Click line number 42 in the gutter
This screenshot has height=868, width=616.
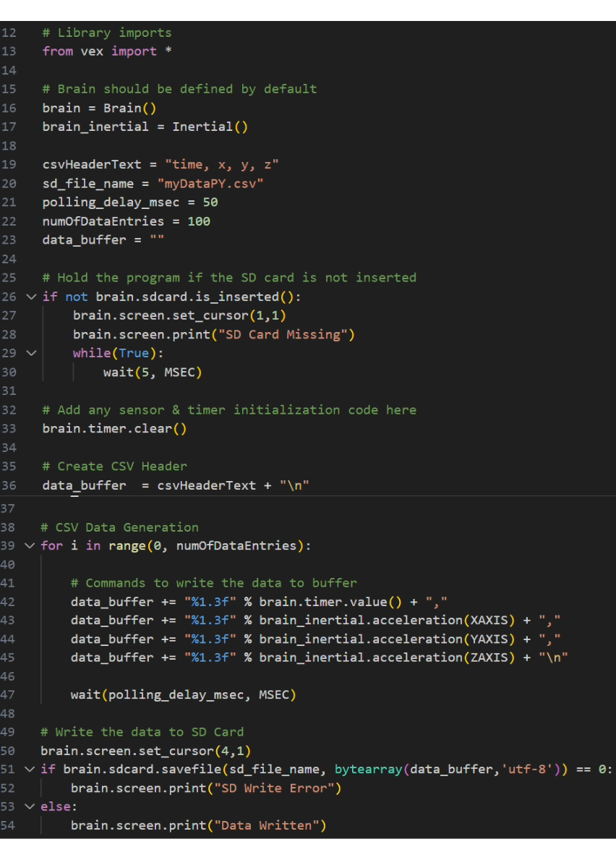click(x=9, y=602)
